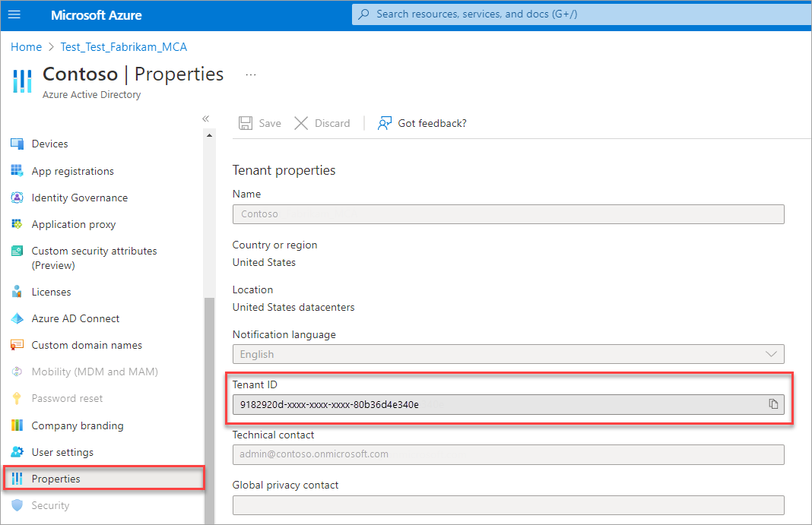The width and height of the screenshot is (812, 525).
Task: Click the Azure AD Connect diamond icon
Action: (17, 318)
